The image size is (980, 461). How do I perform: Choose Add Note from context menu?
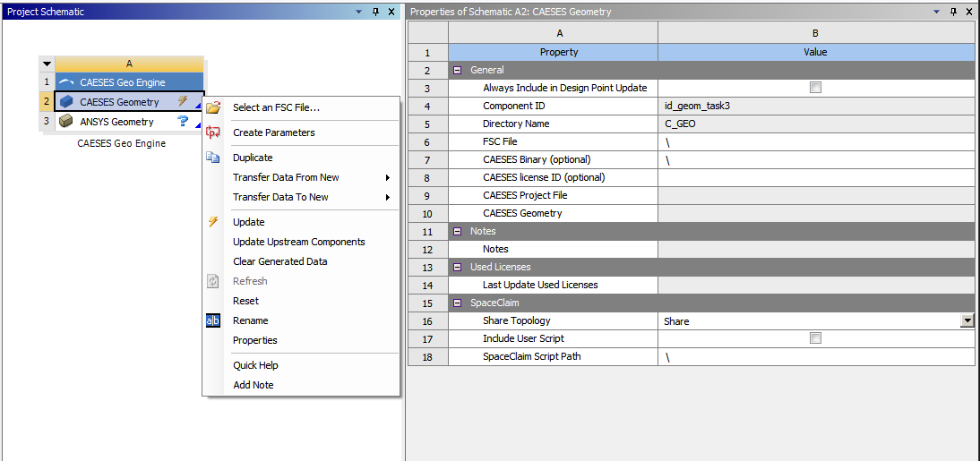pos(254,385)
